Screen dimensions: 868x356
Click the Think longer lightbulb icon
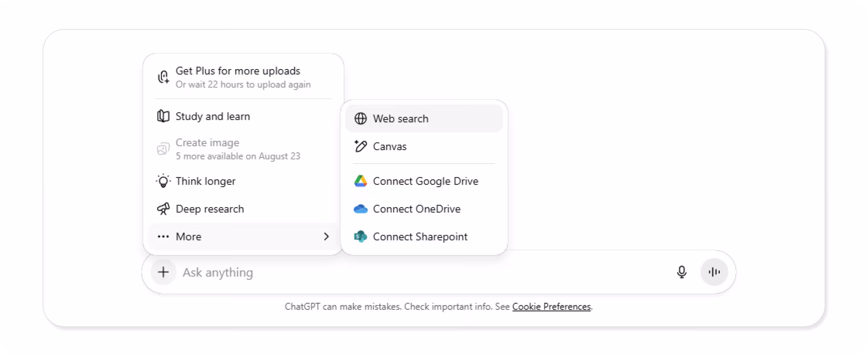click(x=163, y=181)
